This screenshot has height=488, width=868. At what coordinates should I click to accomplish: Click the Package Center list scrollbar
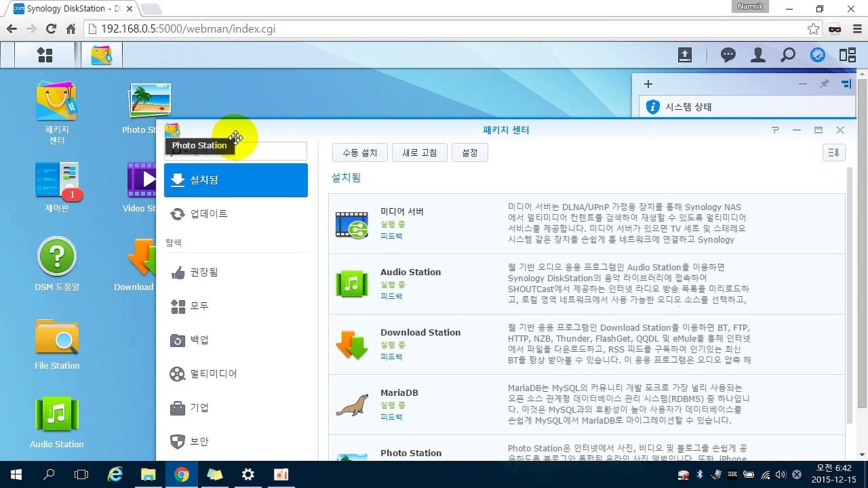pos(849,295)
